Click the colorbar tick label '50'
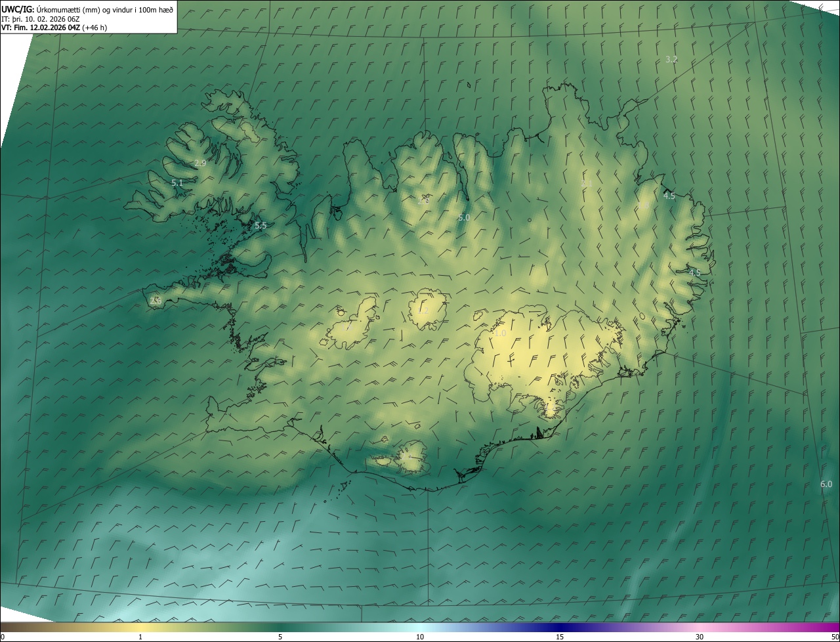Screen dimensions: 840x642 coord(835,637)
